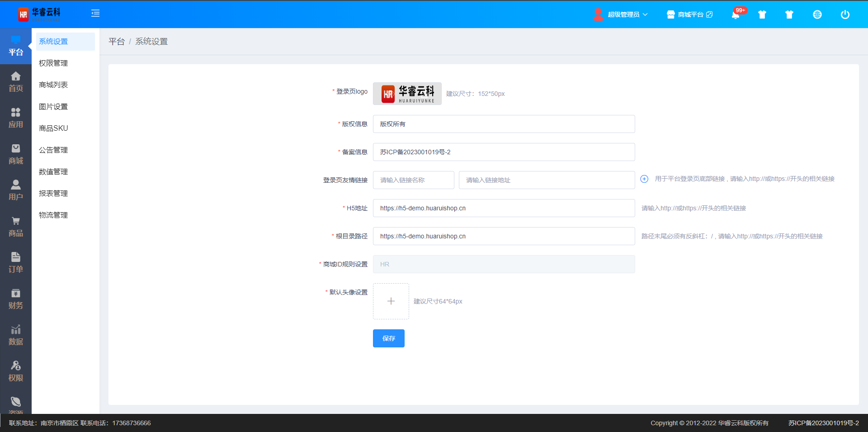Select 权限管理 in the submenu

[x=53, y=63]
